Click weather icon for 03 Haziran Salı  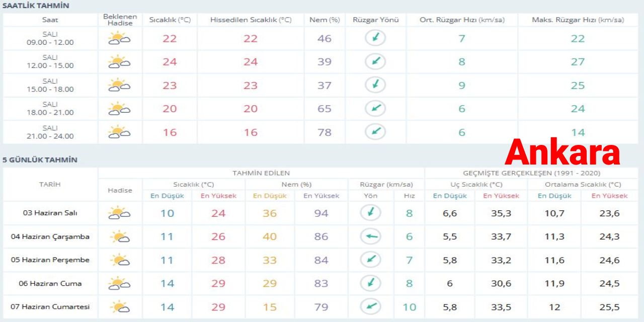tap(119, 213)
